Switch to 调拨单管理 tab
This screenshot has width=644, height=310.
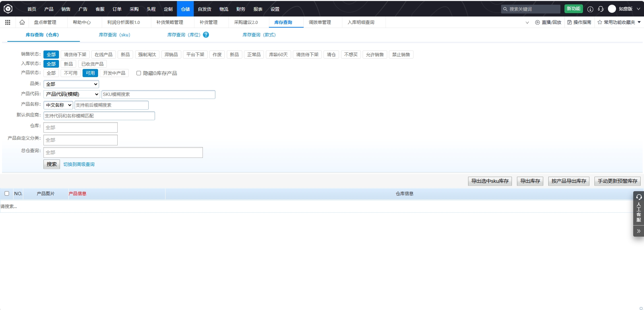pyautogui.click(x=320, y=22)
